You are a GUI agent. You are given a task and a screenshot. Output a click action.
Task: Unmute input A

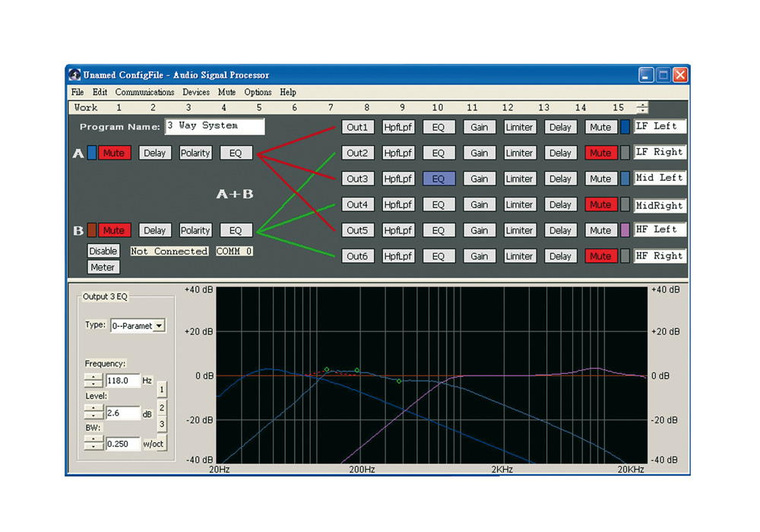coord(114,153)
